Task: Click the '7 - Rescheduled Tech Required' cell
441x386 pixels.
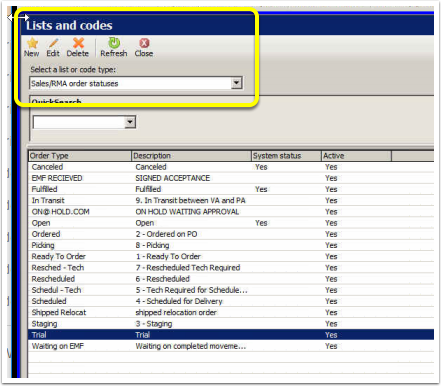Action: (188, 268)
